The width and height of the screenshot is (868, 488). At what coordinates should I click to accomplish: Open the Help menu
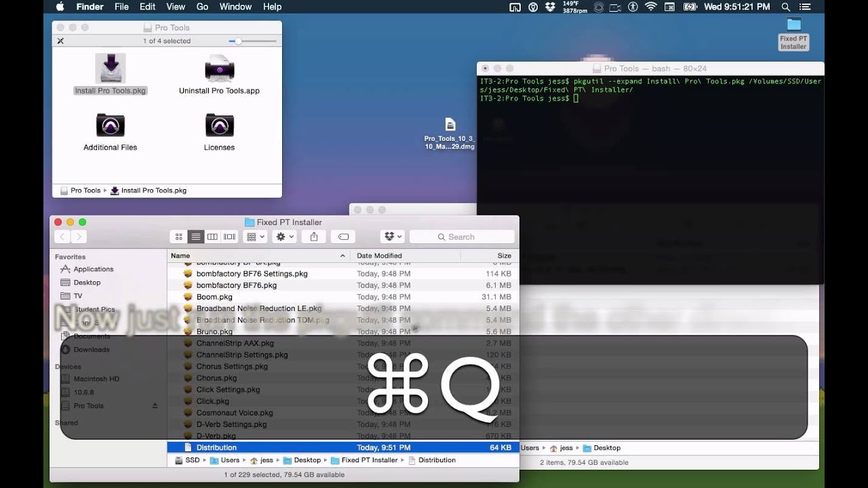coord(272,7)
